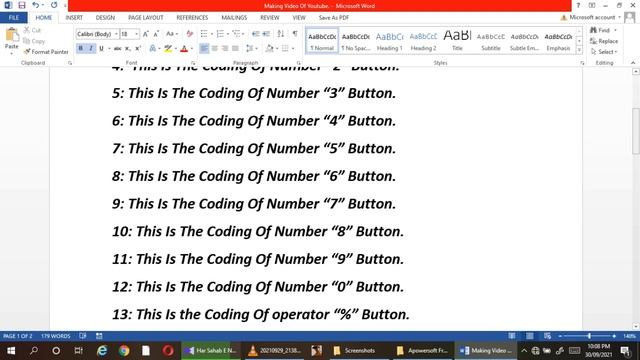Apply No Spacing style
This screenshot has width=640, height=360.
point(356,41)
